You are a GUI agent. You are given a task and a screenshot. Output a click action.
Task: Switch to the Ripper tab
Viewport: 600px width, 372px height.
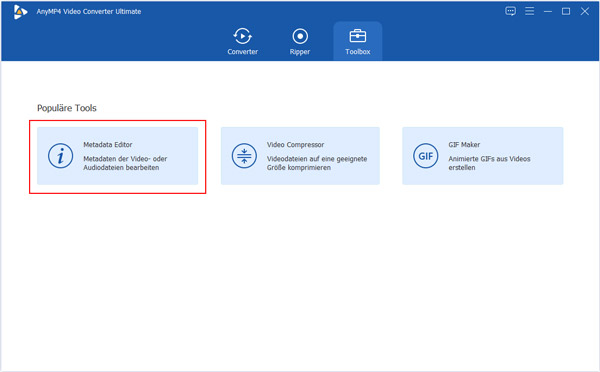[x=300, y=41]
